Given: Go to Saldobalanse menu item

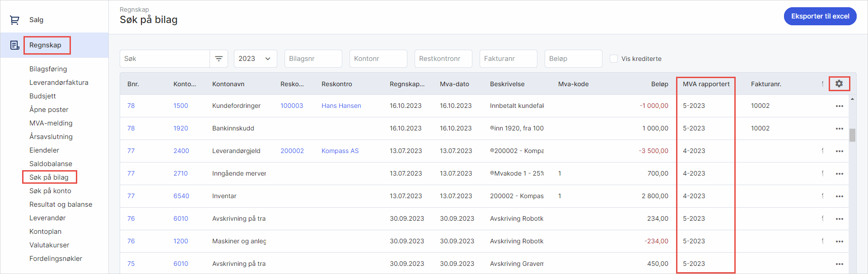Looking at the screenshot, I should (51, 164).
